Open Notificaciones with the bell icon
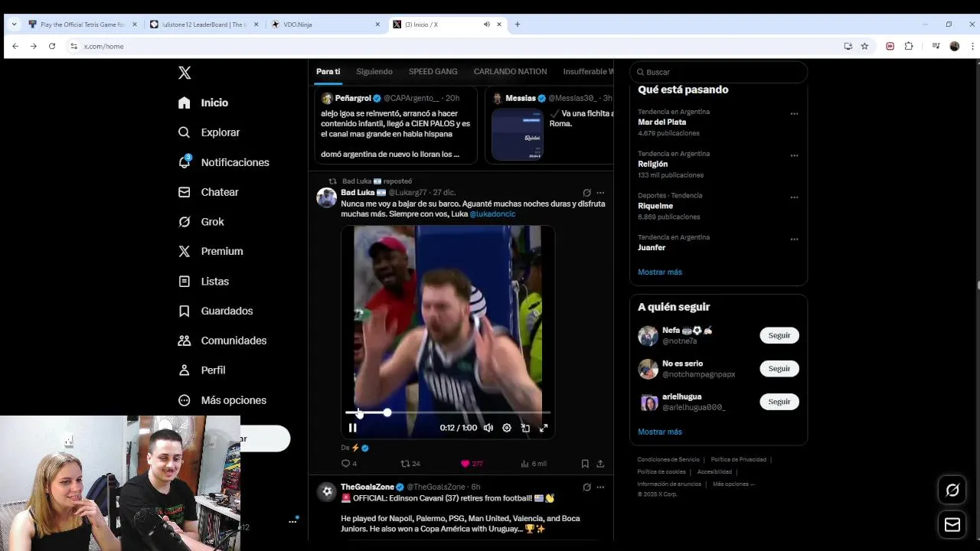The height and width of the screenshot is (551, 980). tap(224, 162)
